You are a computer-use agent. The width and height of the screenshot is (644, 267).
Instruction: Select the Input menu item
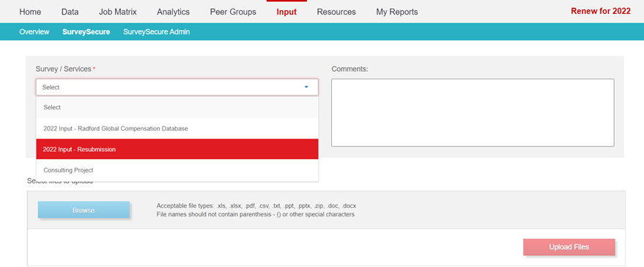click(x=286, y=12)
